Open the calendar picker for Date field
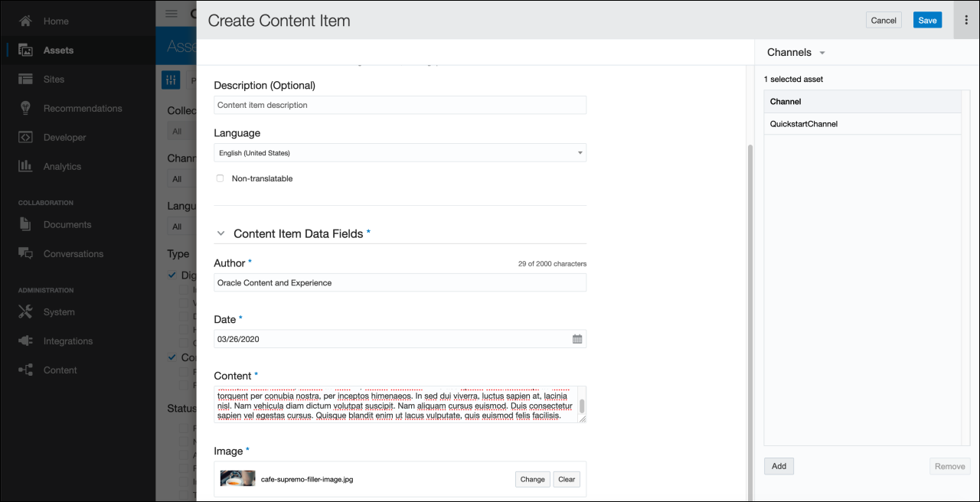The height and width of the screenshot is (502, 980). (x=577, y=339)
